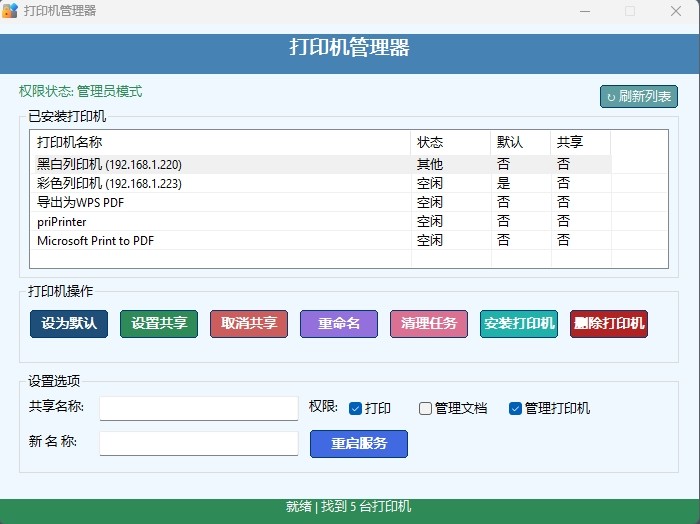
Task: Click the 刷新列表 refresh button
Action: (639, 97)
